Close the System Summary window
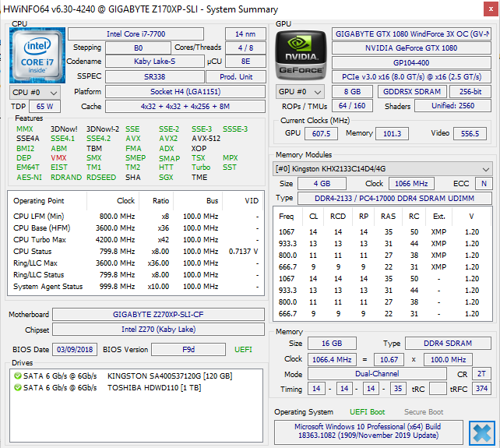Screen dimensions: 500x448 491,9
